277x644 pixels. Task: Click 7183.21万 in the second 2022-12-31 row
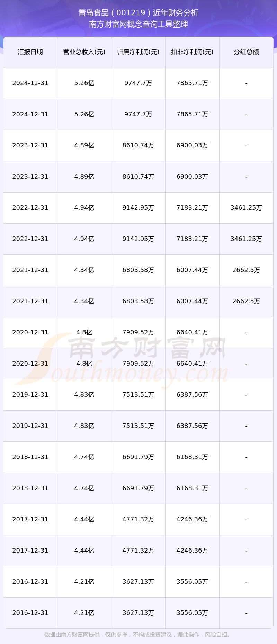(x=192, y=239)
